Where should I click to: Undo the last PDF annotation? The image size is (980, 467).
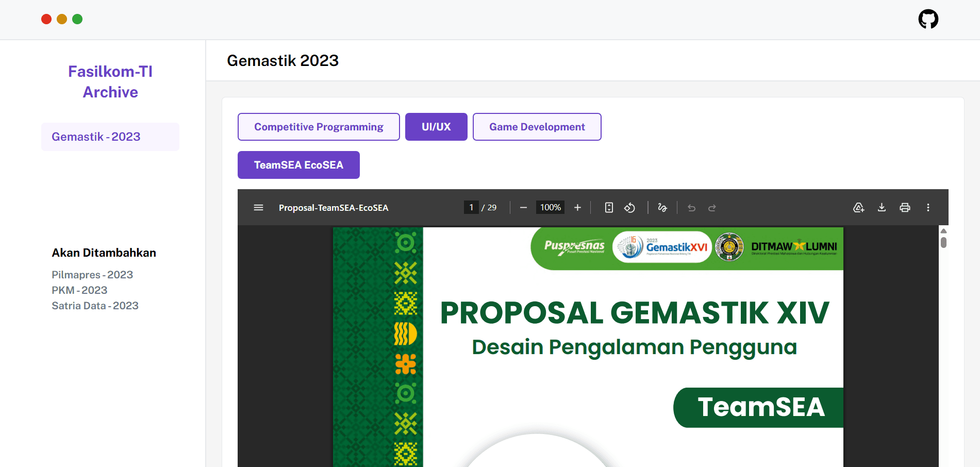click(x=692, y=208)
